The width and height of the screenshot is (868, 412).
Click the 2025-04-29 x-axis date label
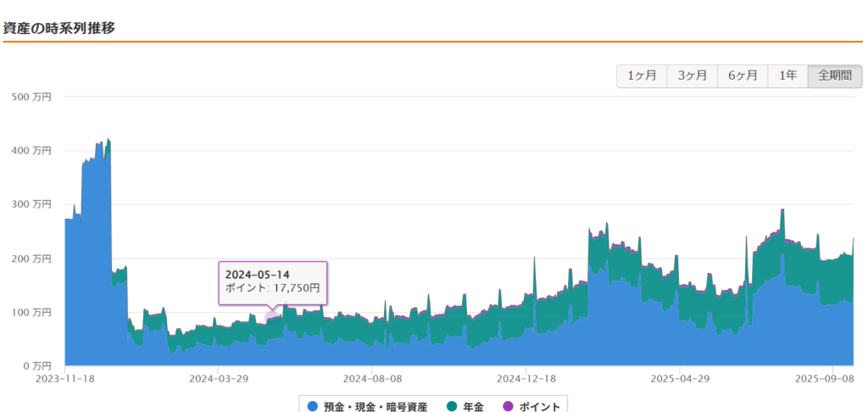[x=679, y=379]
